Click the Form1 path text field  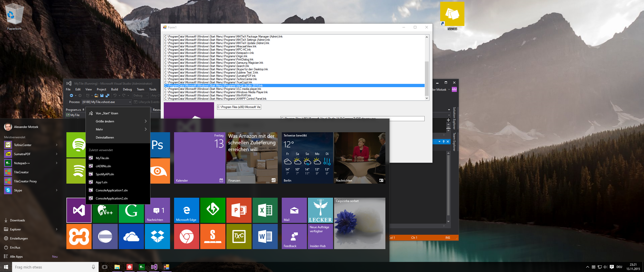pyautogui.click(x=239, y=107)
